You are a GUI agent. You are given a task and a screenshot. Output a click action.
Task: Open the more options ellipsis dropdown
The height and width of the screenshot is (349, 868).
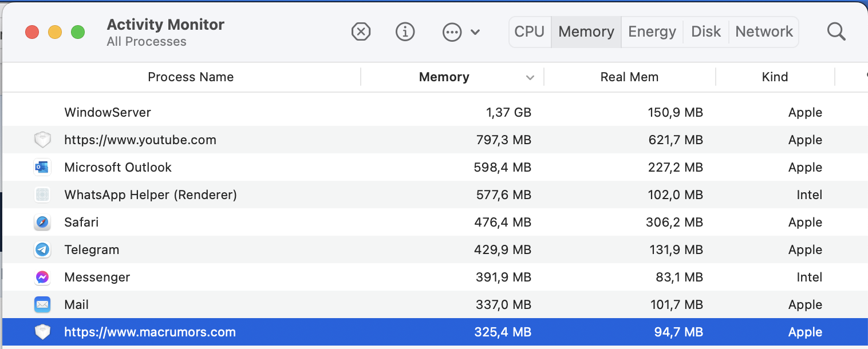point(460,32)
